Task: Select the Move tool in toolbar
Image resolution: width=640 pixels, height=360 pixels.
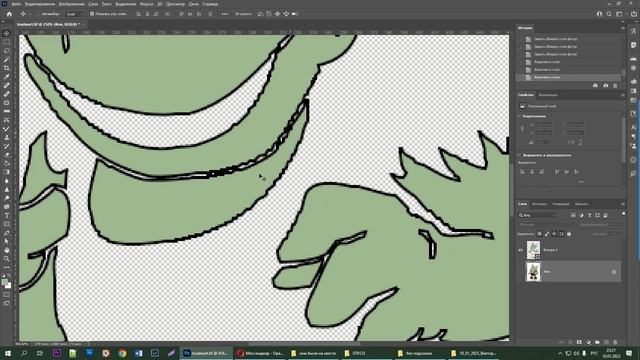Action: coord(7,33)
